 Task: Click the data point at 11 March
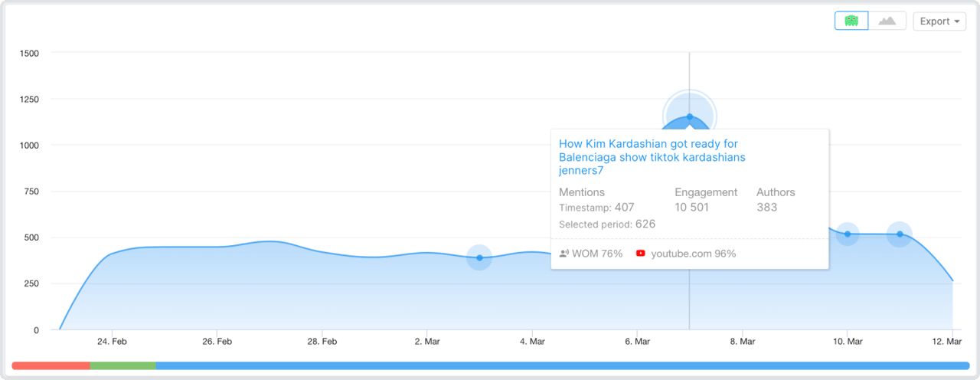[x=900, y=234]
